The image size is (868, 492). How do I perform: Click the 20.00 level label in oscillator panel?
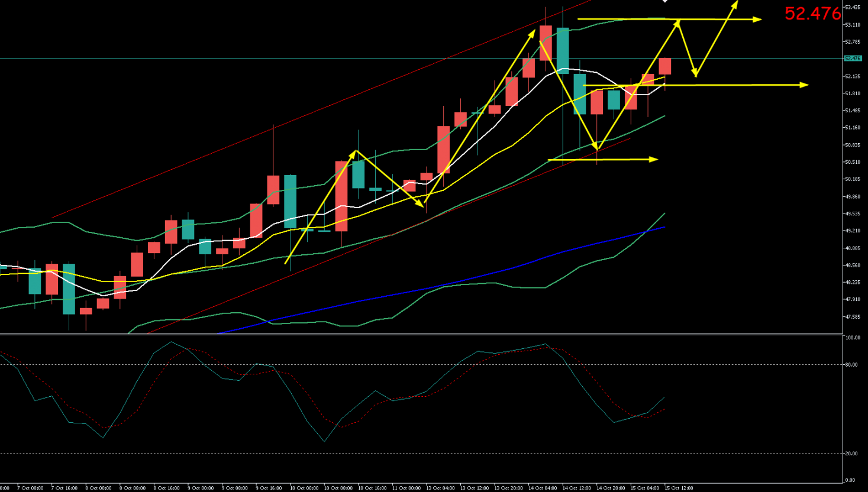click(851, 454)
